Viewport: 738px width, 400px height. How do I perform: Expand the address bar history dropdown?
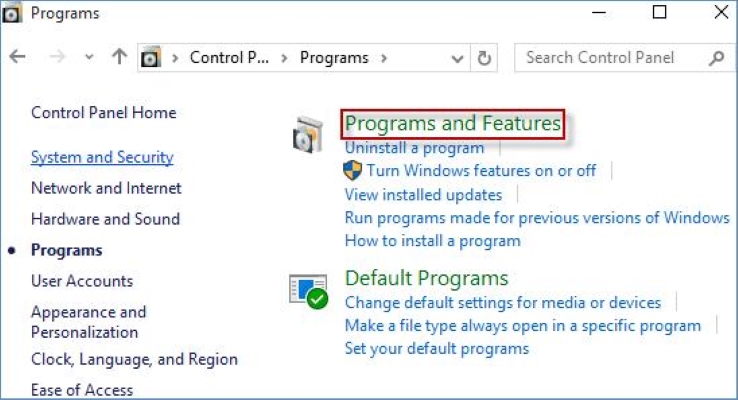point(458,58)
